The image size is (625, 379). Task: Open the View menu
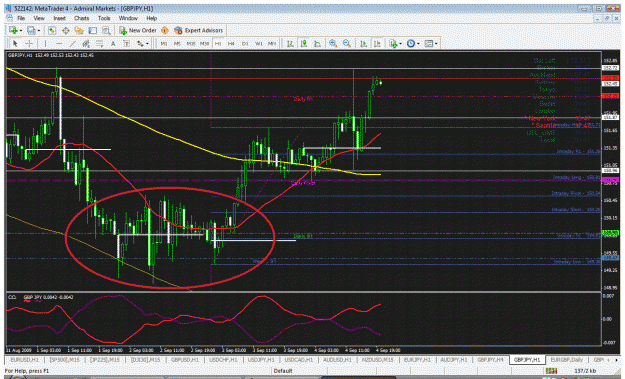coord(39,18)
